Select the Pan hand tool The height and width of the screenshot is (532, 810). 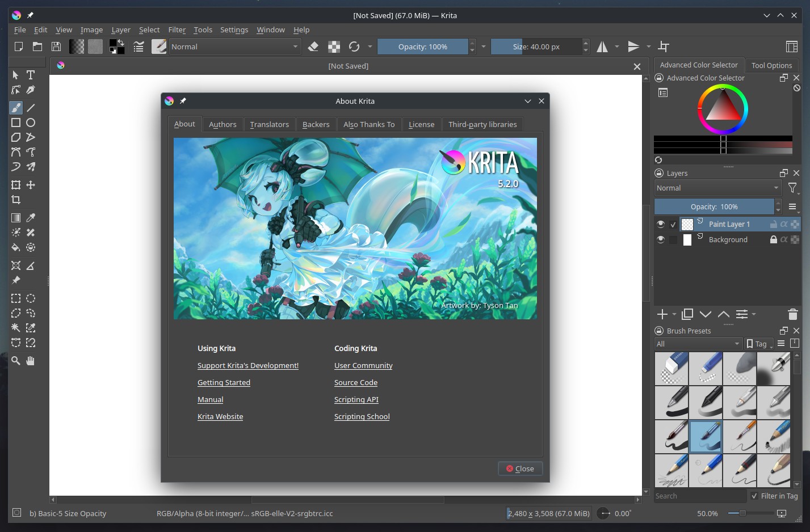coord(31,361)
